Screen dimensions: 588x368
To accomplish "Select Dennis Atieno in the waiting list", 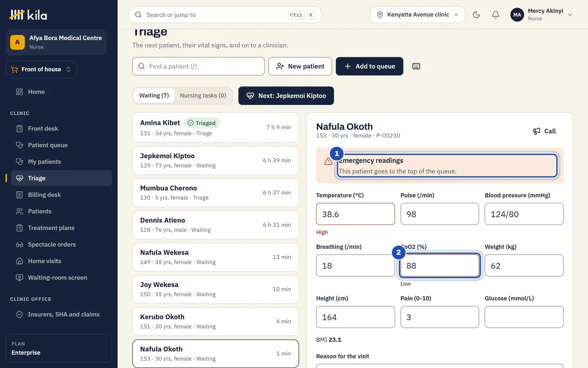I will tap(215, 225).
